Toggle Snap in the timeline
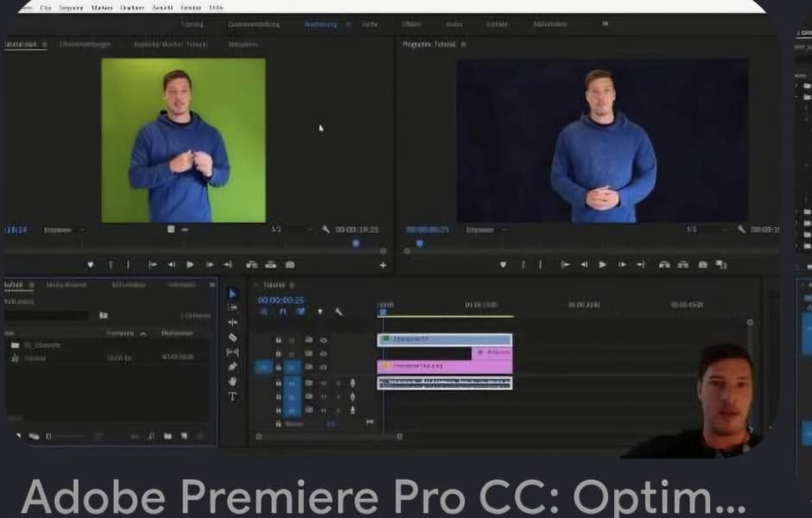Screen dimensions: 812x518 (x=282, y=312)
